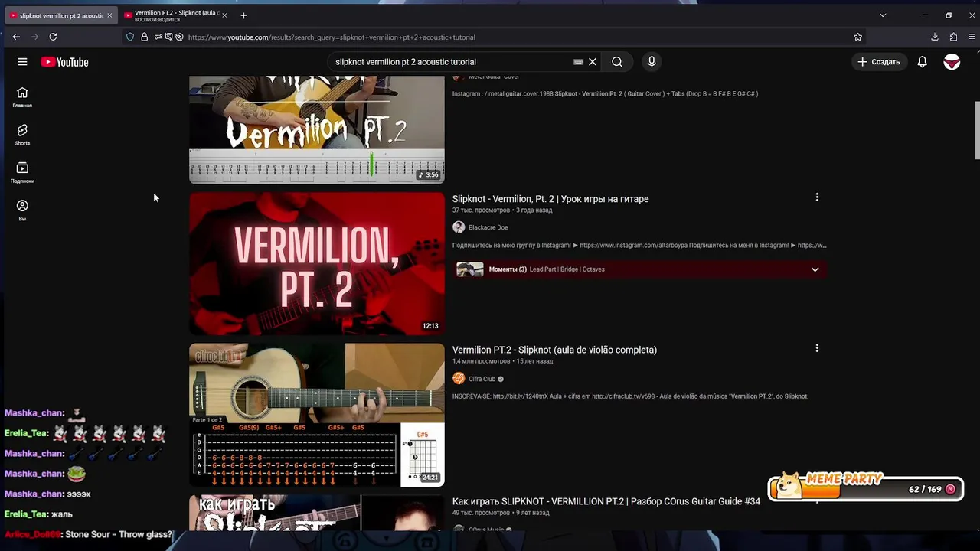980x551 pixels.
Task: Open more options for Урок игры на гитаре video
Action: tap(817, 197)
